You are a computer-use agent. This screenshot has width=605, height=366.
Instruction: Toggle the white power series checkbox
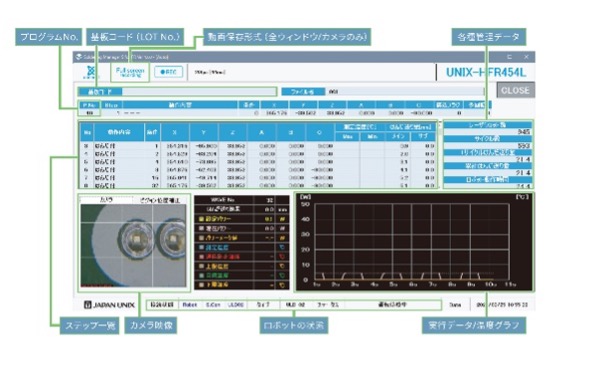(x=201, y=228)
